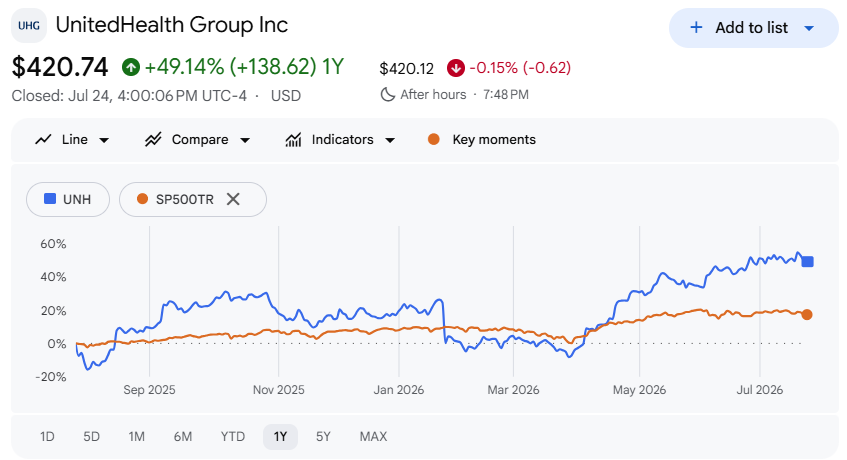The image size is (847, 460).
Task: Click the blue UNH endpoint marker
Action: click(808, 261)
